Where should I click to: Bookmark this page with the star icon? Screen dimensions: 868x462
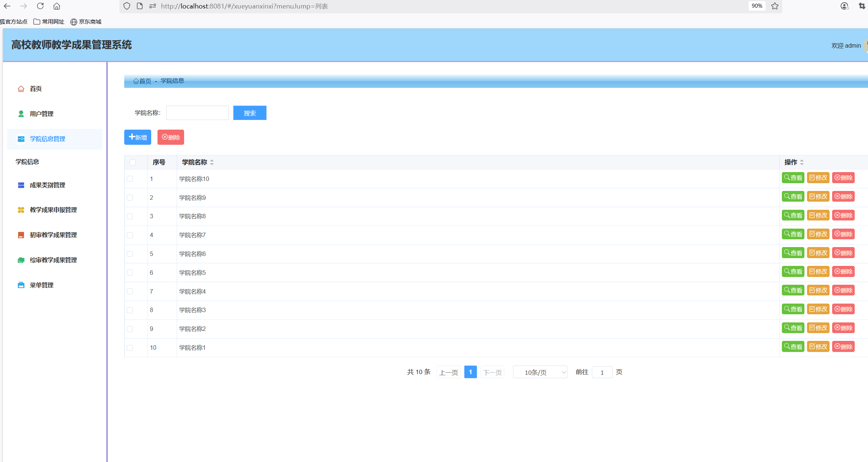click(775, 6)
